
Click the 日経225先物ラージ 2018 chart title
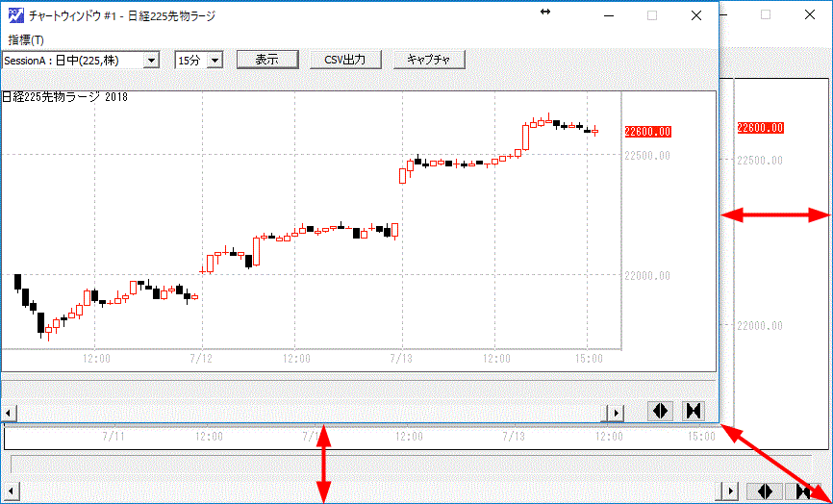64,96
